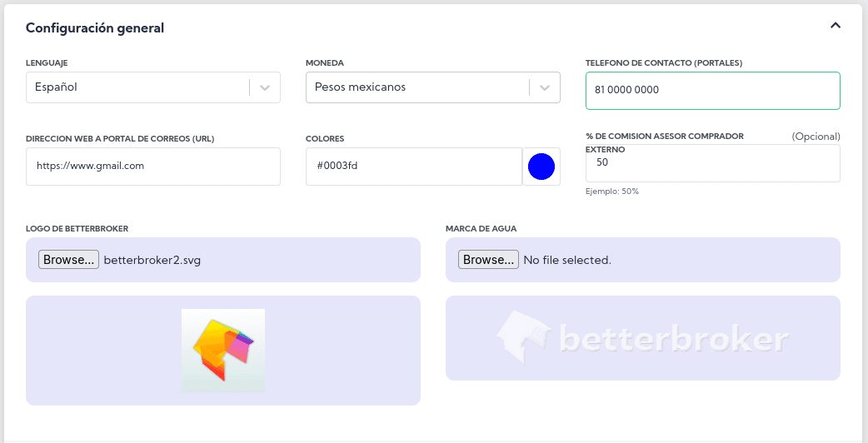Image resolution: width=868 pixels, height=443 pixels.
Task: Click the Marca de agua label
Action: point(481,228)
